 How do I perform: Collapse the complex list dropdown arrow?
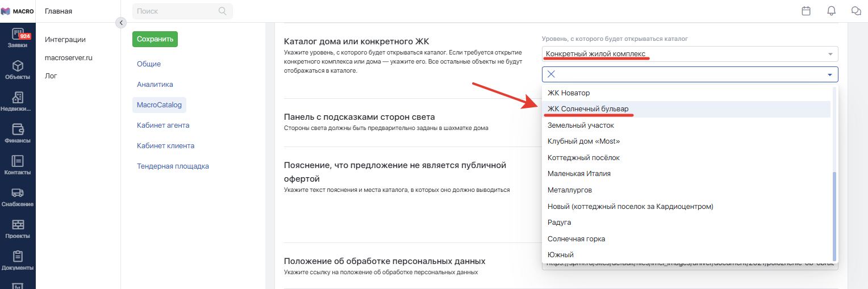click(x=830, y=74)
